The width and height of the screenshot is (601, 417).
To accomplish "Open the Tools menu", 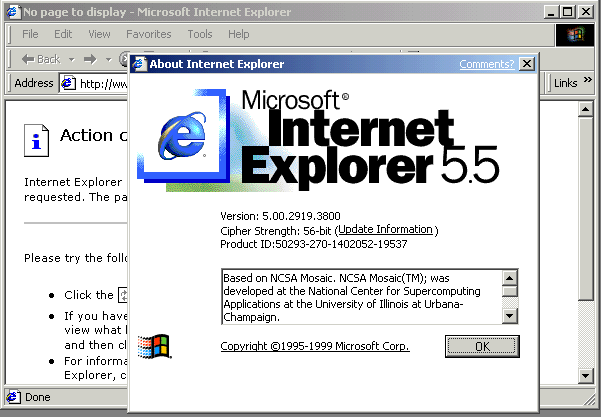I will (x=200, y=34).
